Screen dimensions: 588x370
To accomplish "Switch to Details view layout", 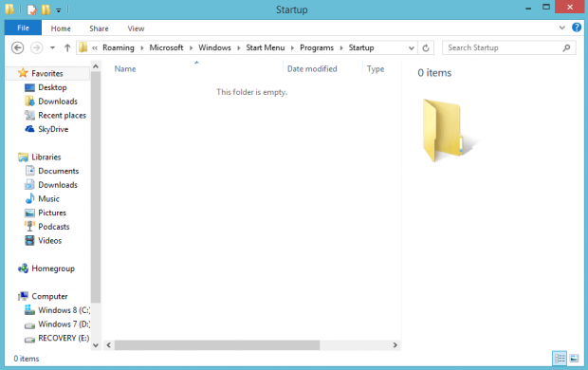I will point(560,359).
